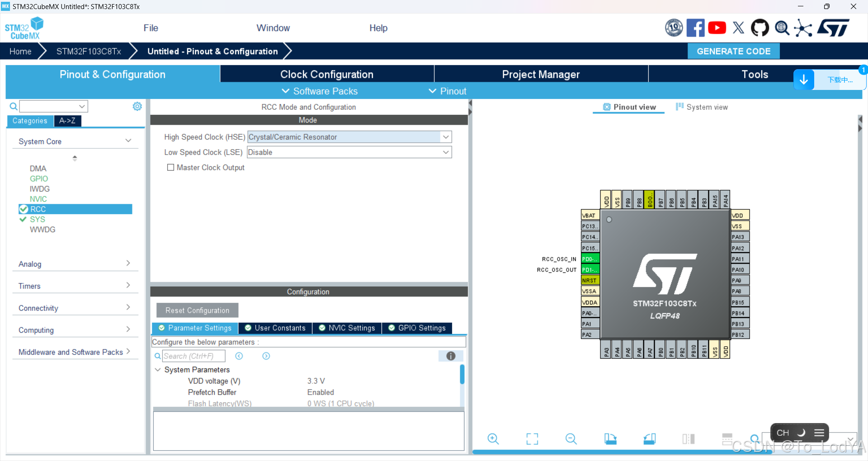The image size is (868, 461).
Task: Click the ST logo icon
Action: tap(833, 28)
